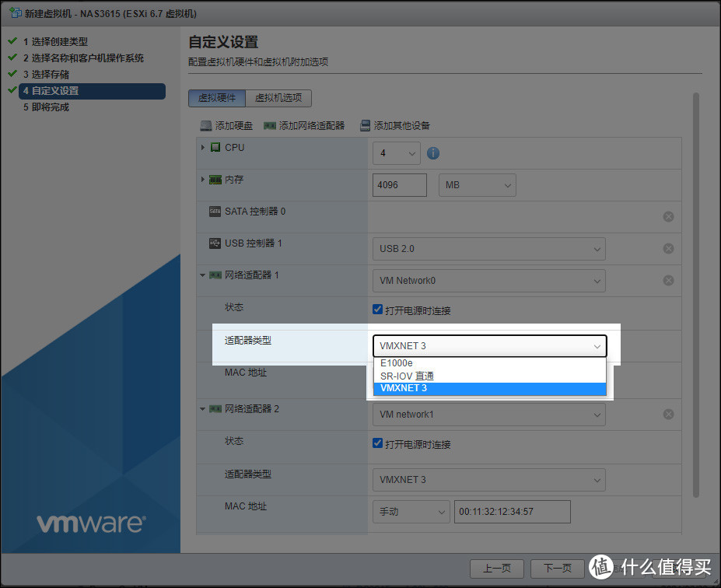The image size is (721, 588).
Task: Remove SATA controller 0 with its X icon
Action: click(668, 217)
